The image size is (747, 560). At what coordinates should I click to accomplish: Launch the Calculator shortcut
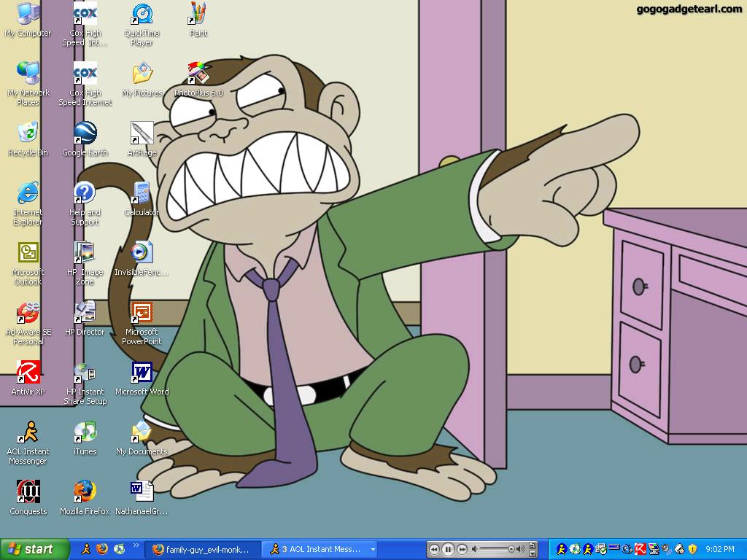point(142,199)
